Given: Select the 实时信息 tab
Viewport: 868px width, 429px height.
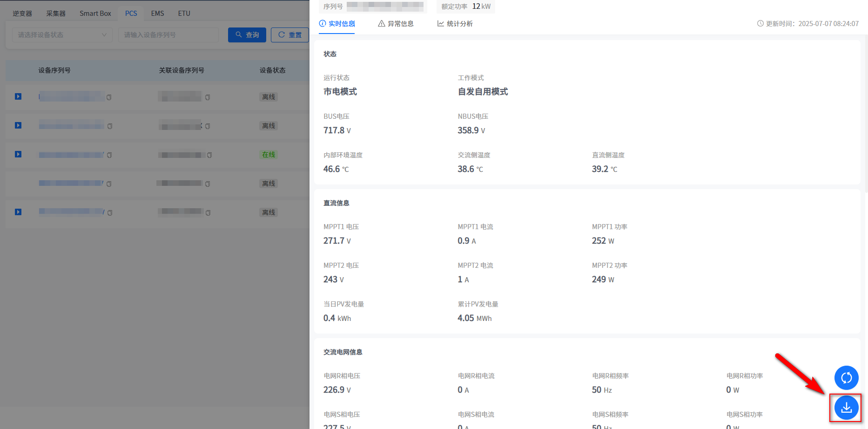Looking at the screenshot, I should tap(337, 24).
